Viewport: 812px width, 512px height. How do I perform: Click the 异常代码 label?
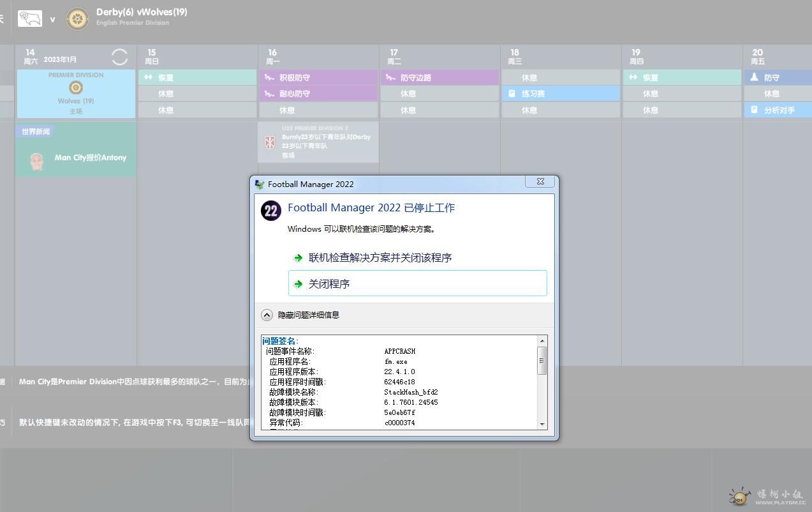click(x=286, y=423)
